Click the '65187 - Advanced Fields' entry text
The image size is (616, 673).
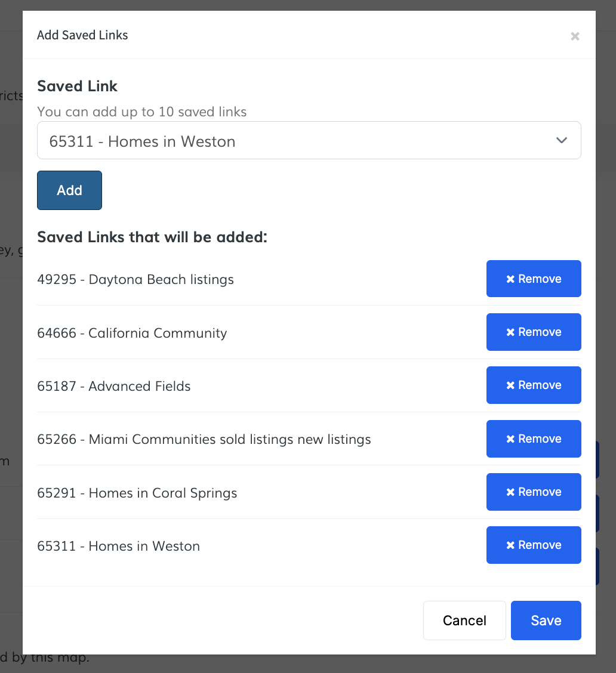pyautogui.click(x=114, y=386)
